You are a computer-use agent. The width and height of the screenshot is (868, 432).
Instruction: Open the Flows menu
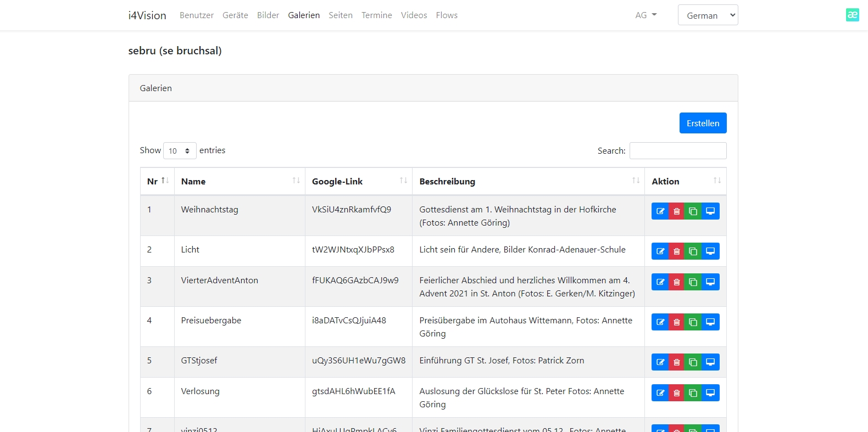tap(447, 15)
